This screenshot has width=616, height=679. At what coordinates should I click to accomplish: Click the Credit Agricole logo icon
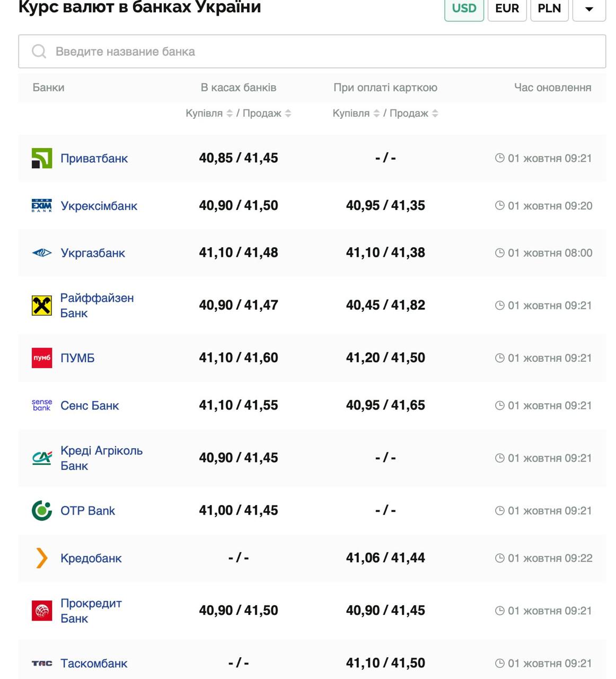pos(42,458)
